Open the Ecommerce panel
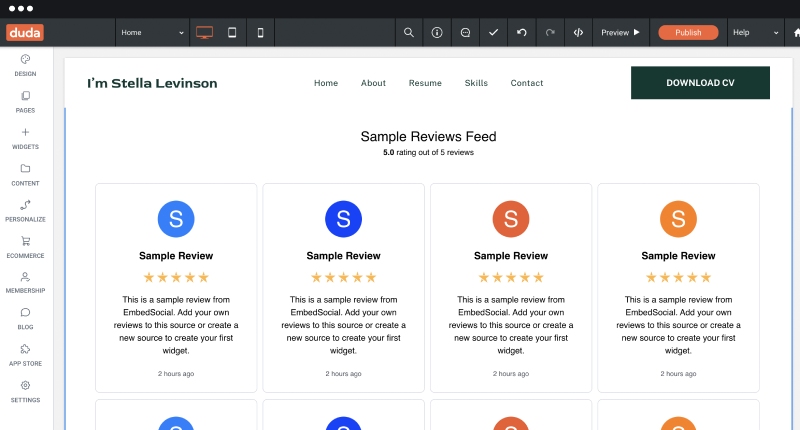This screenshot has width=800, height=430. 25,247
